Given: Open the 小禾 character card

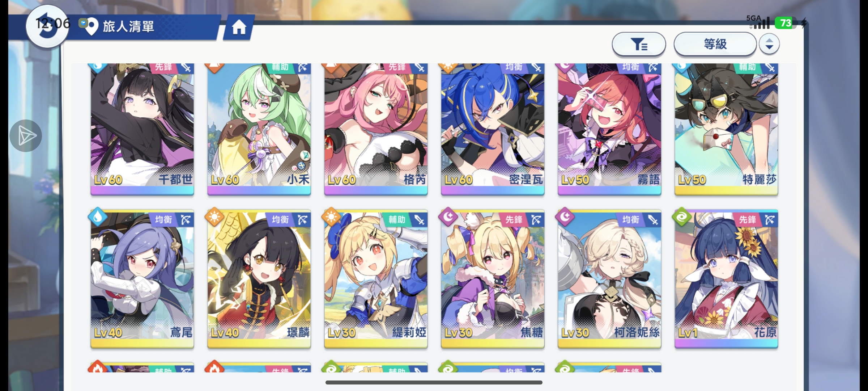Looking at the screenshot, I should pyautogui.click(x=259, y=129).
